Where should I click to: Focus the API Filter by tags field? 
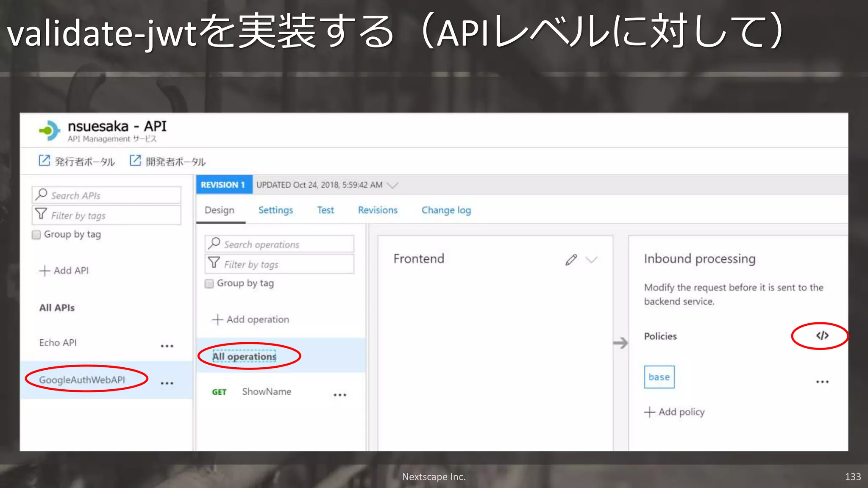(x=106, y=215)
